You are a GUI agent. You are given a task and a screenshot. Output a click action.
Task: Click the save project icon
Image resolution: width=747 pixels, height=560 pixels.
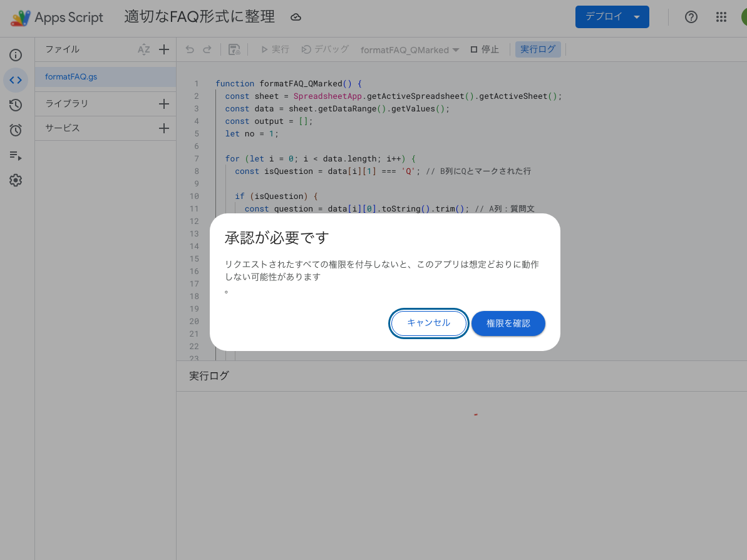tap(234, 49)
